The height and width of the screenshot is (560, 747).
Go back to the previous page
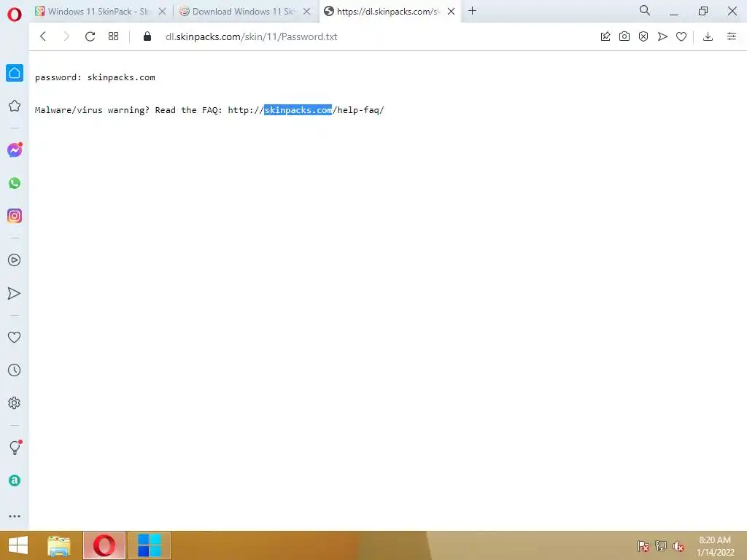click(43, 36)
